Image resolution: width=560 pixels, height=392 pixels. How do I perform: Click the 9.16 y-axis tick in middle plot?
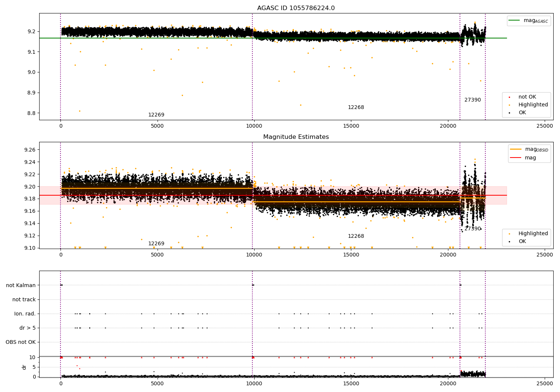coord(30,211)
